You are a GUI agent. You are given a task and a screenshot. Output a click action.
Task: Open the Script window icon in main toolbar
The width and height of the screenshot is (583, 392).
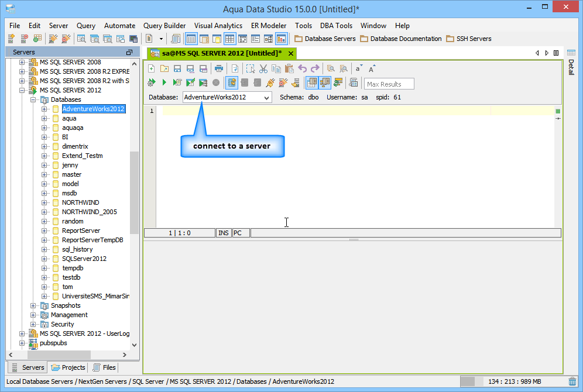click(176, 38)
